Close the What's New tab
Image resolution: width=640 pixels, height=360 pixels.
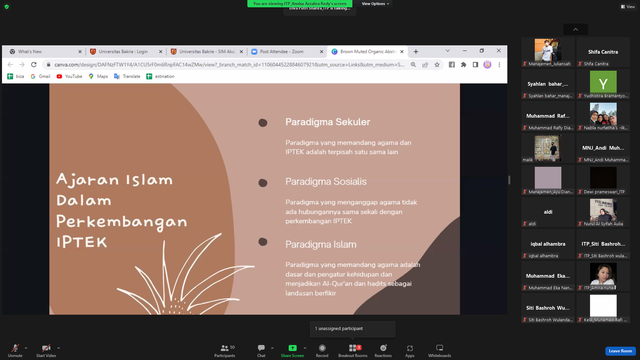[x=80, y=52]
